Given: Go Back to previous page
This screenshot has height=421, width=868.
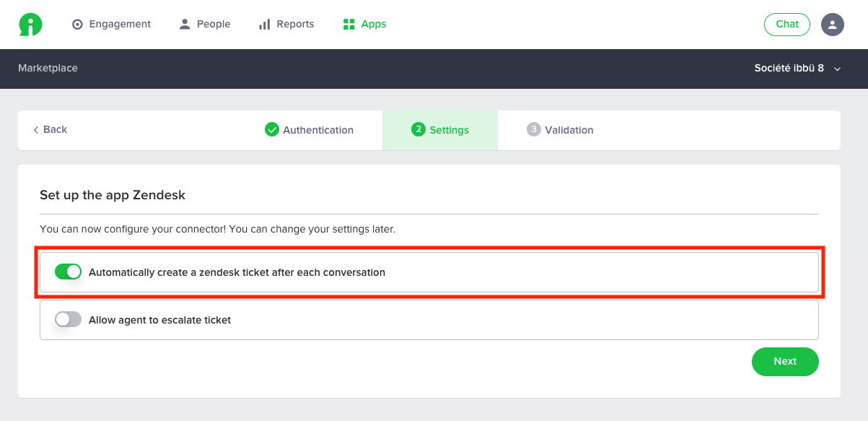Looking at the screenshot, I should click(x=50, y=130).
